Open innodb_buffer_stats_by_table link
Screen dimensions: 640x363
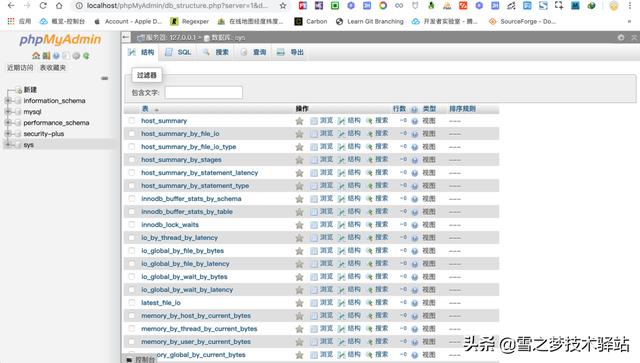coord(187,212)
